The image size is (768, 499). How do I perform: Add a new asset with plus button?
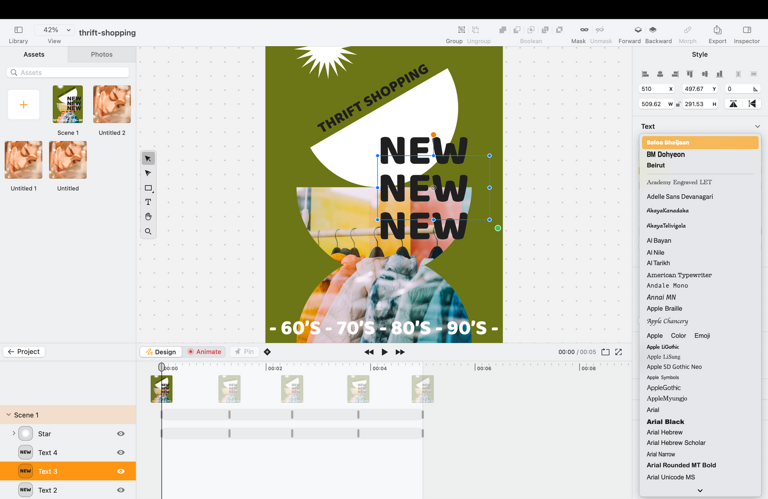coord(24,104)
